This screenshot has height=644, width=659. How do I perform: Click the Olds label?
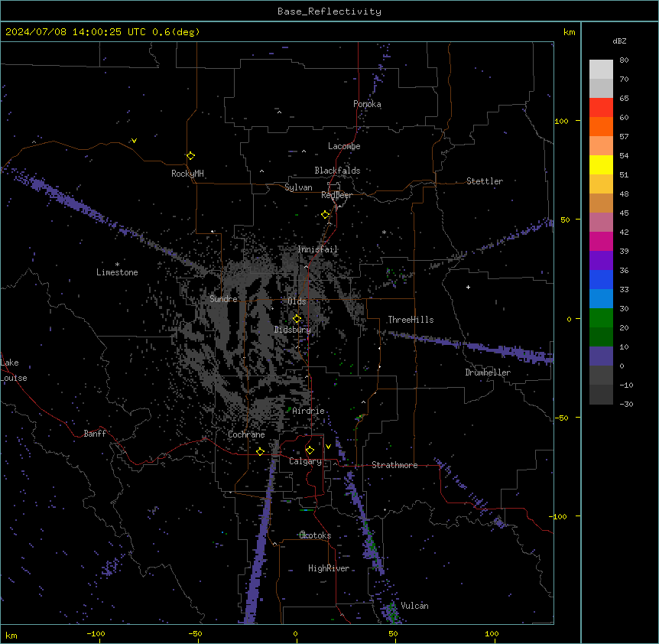(x=297, y=301)
